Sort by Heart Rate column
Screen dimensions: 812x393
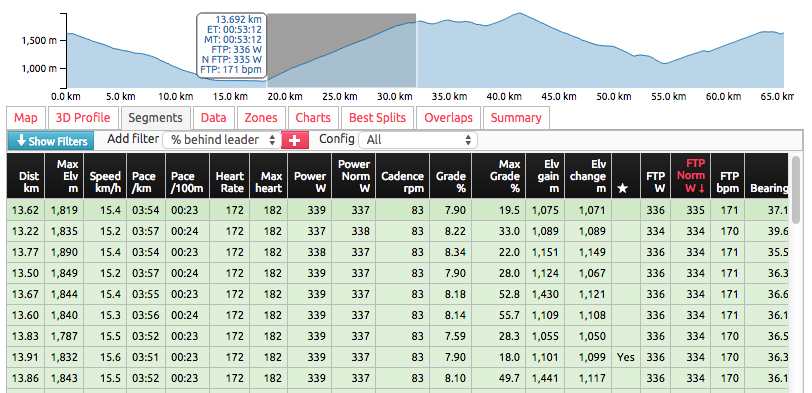229,176
